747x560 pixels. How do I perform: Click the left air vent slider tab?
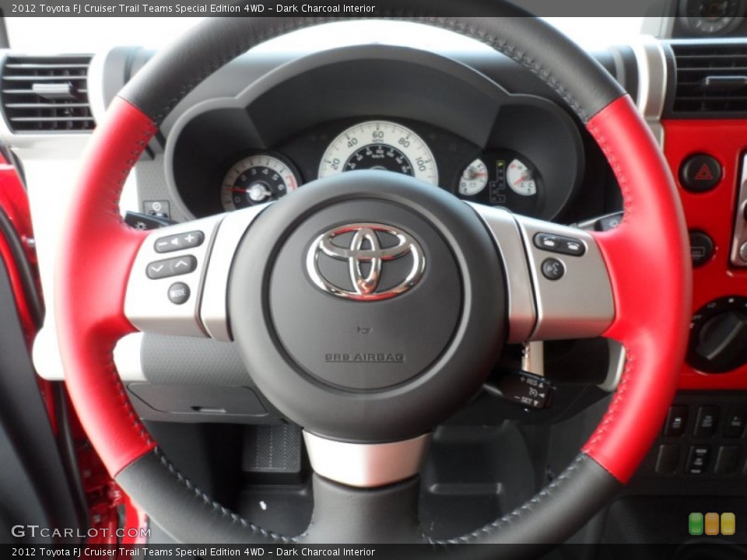click(52, 89)
